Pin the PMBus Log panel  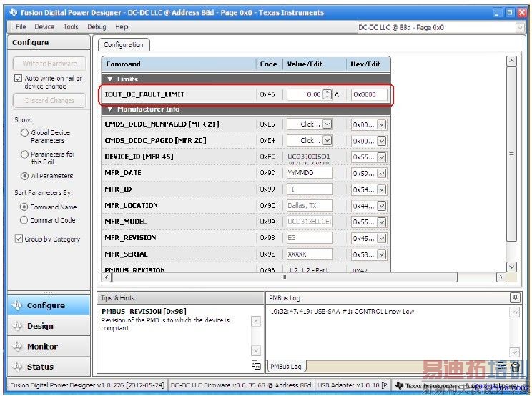[x=515, y=297]
